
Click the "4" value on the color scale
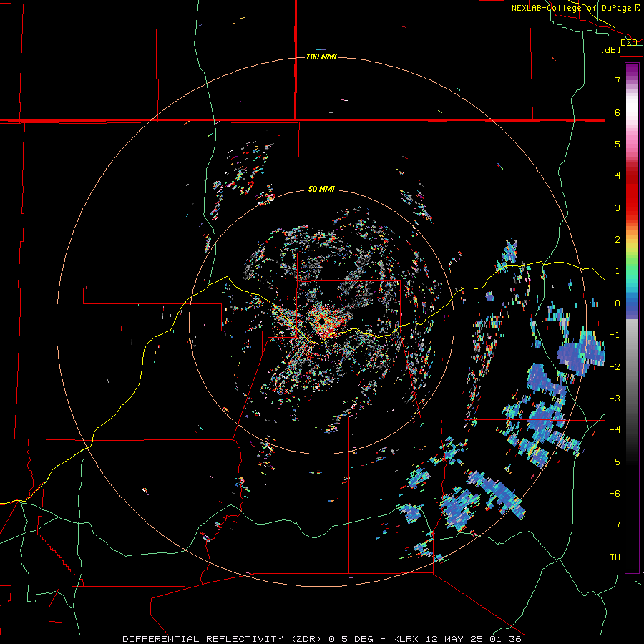pyautogui.click(x=618, y=175)
